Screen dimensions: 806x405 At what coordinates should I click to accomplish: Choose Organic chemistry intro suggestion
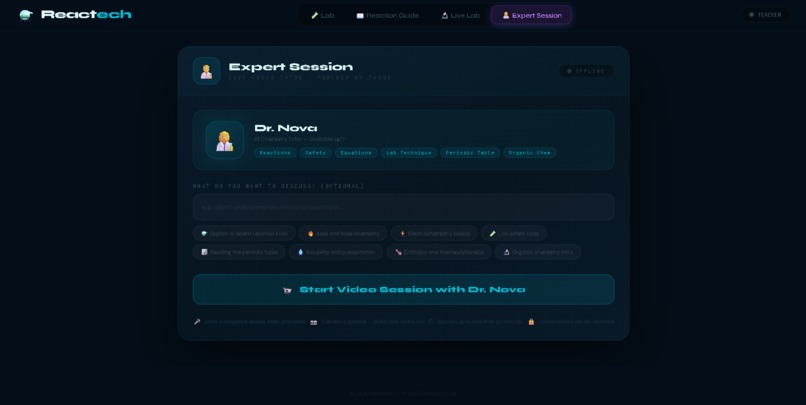click(x=538, y=252)
